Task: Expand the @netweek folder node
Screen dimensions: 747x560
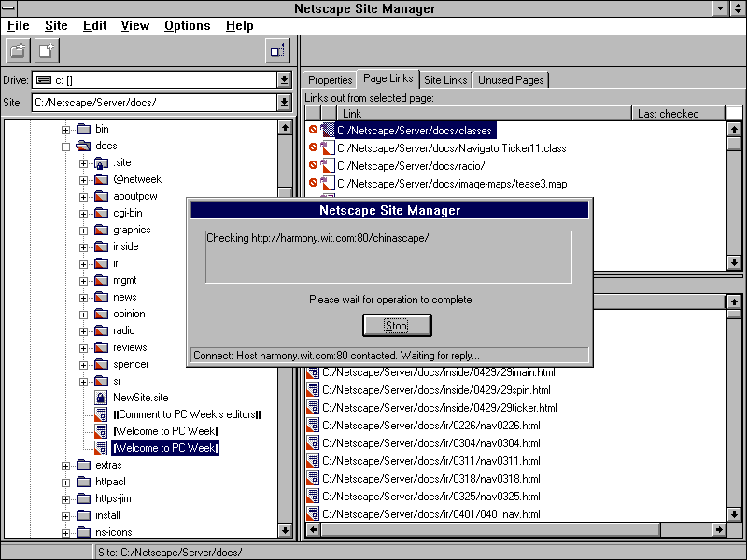Action: (83, 180)
